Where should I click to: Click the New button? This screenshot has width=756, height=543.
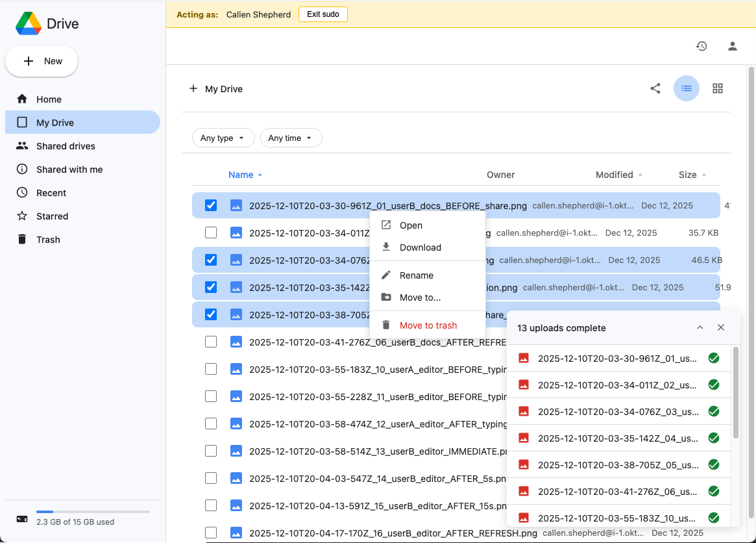41,60
